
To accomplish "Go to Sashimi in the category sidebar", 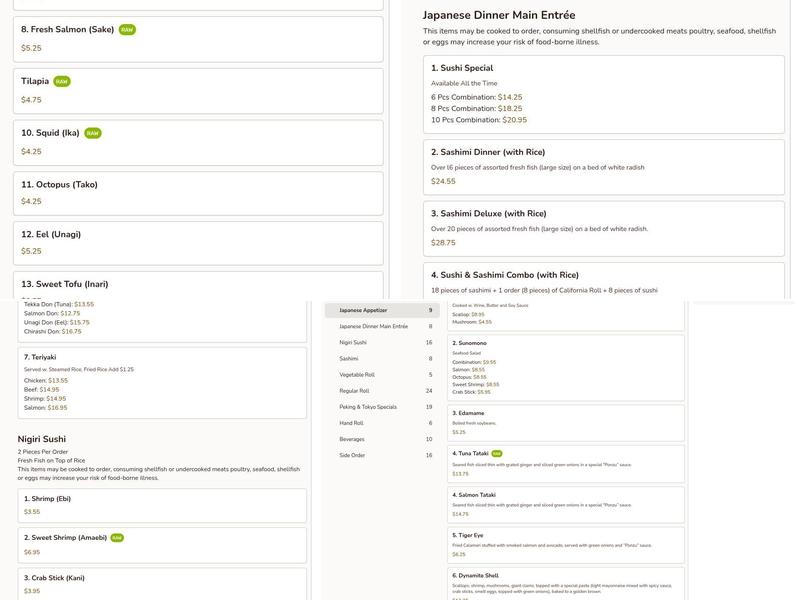I will pos(382,358).
